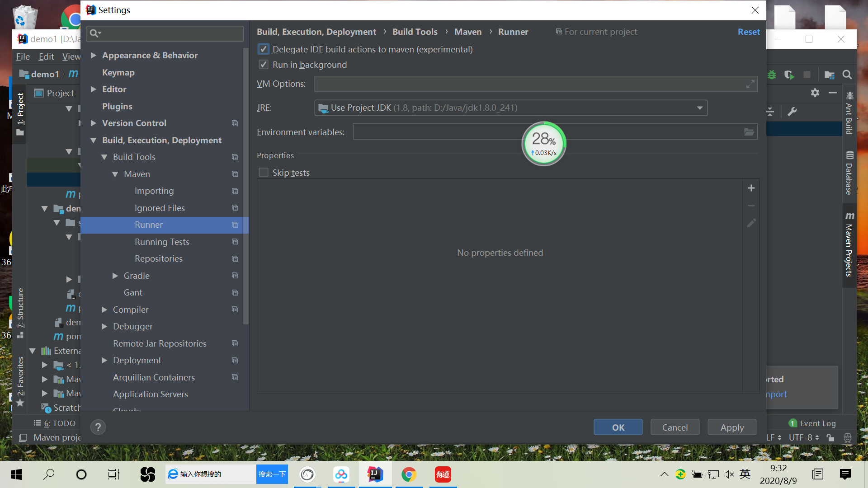868x488 pixels.
Task: Click the add property plus icon
Action: point(751,188)
